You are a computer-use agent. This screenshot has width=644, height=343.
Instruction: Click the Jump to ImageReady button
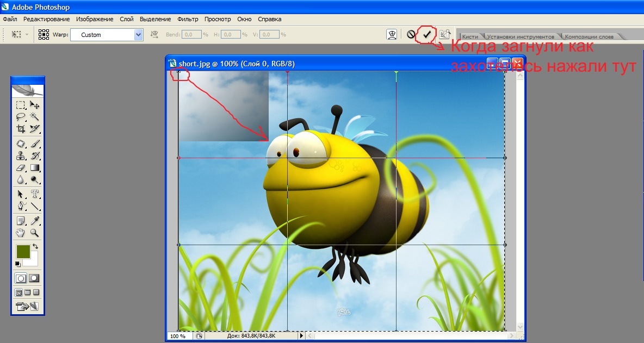click(27, 306)
